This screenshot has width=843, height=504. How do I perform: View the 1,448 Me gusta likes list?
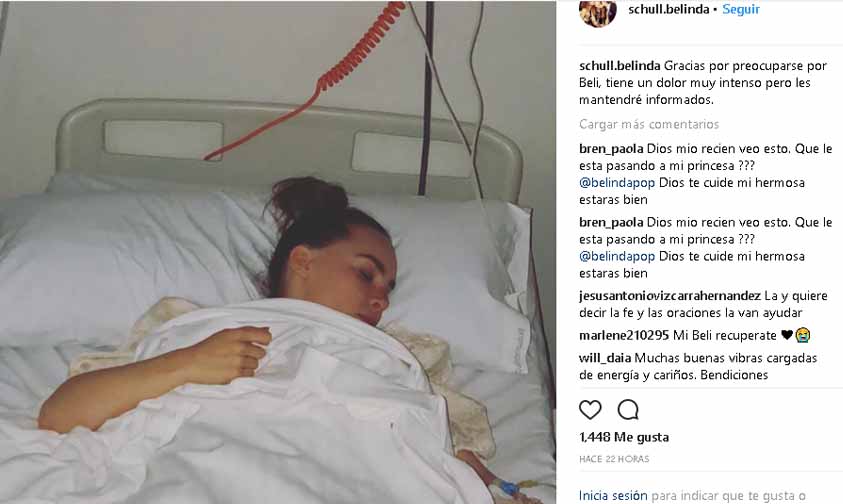(x=624, y=437)
